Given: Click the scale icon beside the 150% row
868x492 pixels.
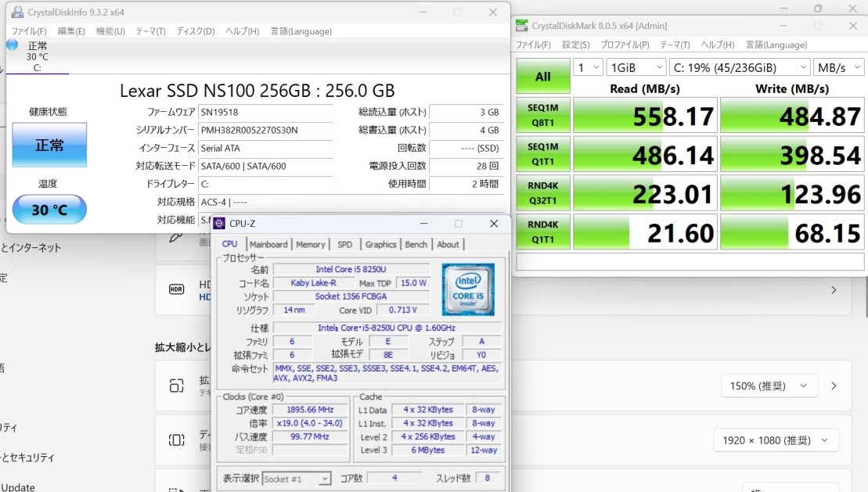Looking at the screenshot, I should [x=177, y=386].
